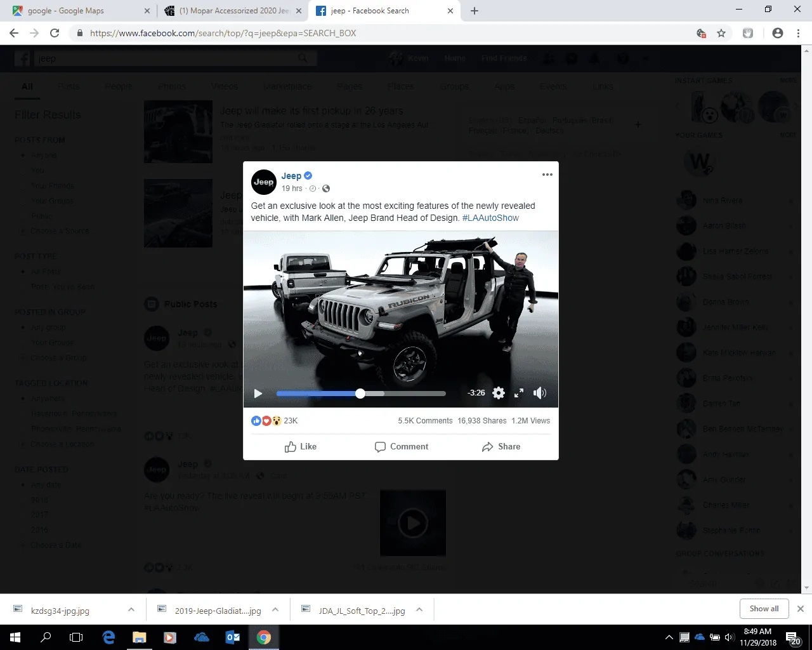Select the All search results tab

pos(27,86)
